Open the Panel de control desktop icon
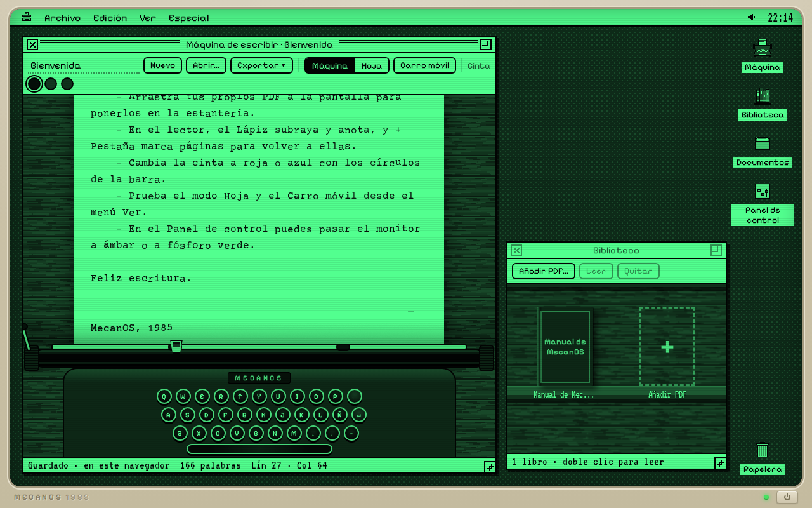The image size is (812, 508). point(763,204)
